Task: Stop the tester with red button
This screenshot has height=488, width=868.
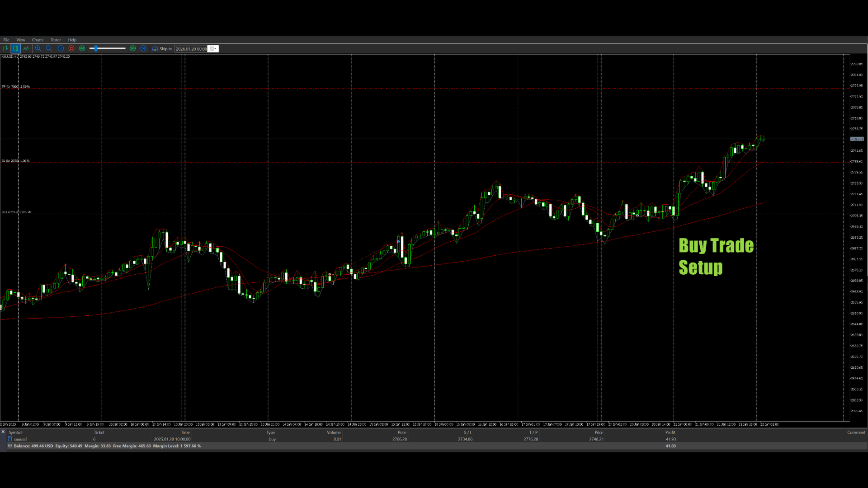Action: click(x=71, y=48)
